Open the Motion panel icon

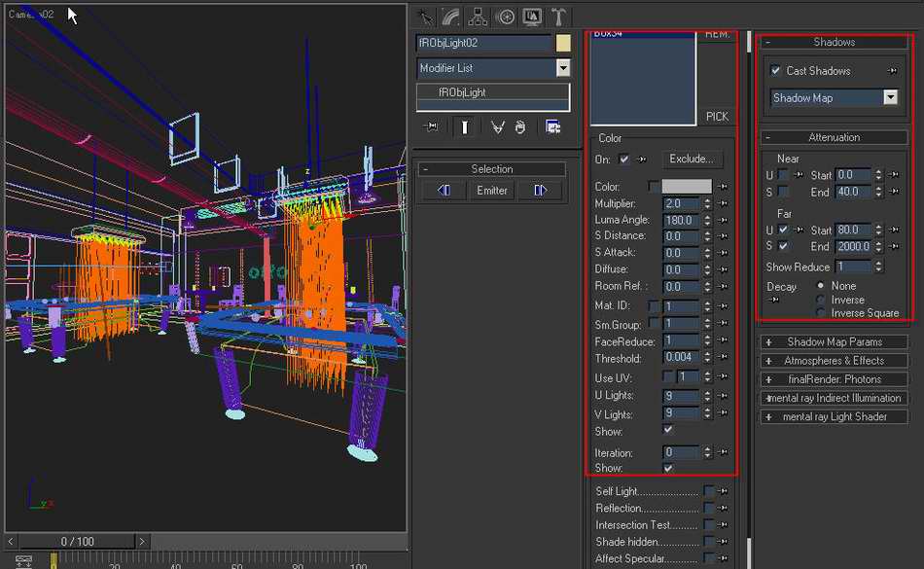(505, 17)
